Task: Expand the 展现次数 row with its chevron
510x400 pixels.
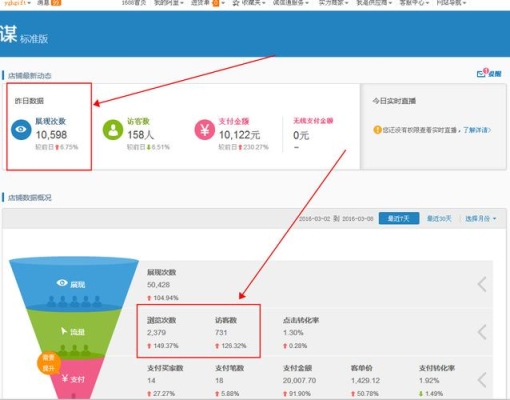Action: 482,284
